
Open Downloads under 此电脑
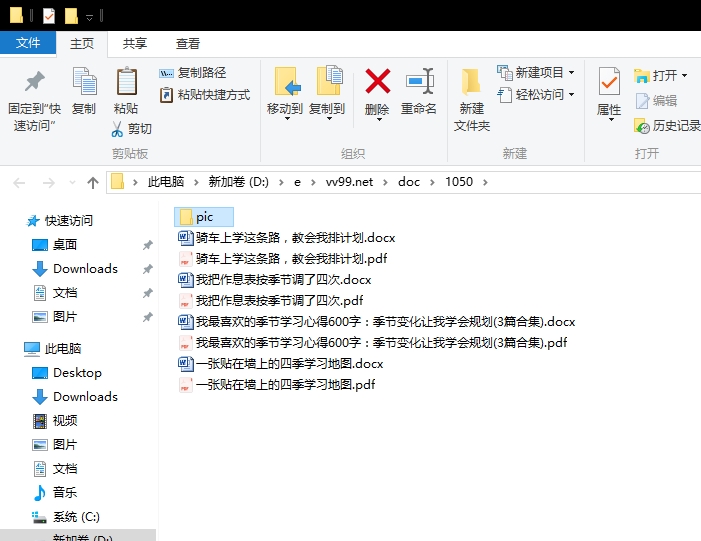75,397
